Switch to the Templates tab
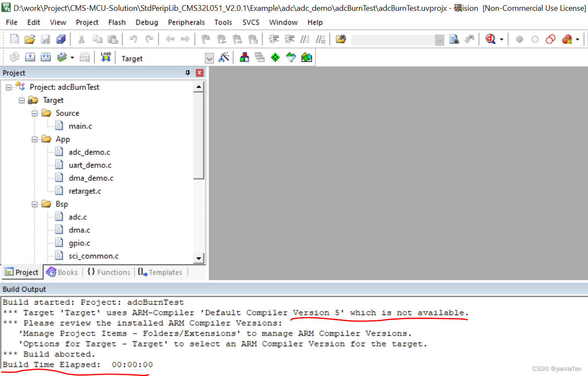 point(160,272)
